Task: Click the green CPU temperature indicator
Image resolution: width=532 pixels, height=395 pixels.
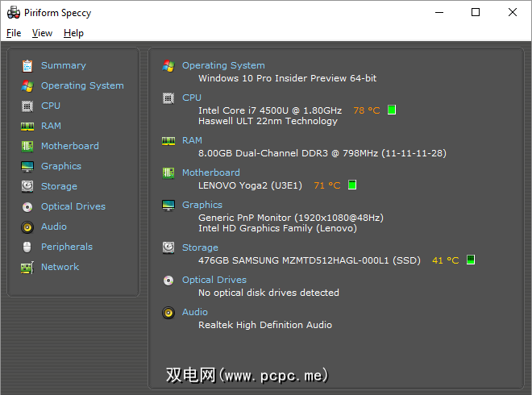Action: [x=392, y=110]
